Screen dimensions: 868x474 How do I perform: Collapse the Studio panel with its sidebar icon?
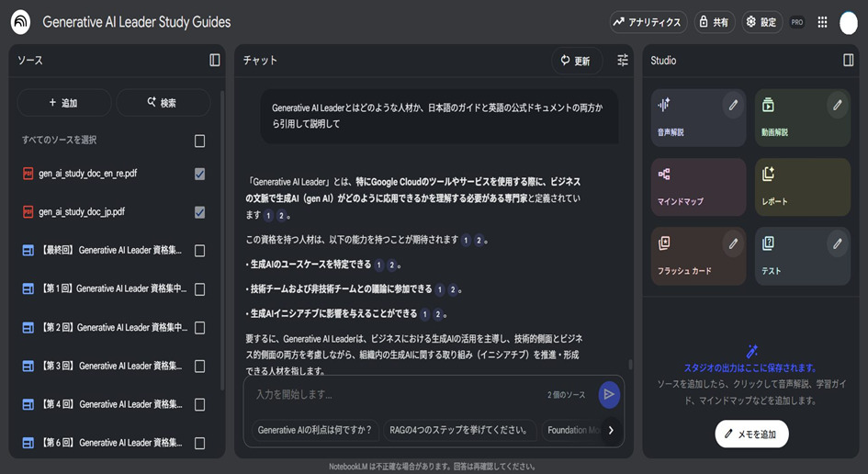848,61
